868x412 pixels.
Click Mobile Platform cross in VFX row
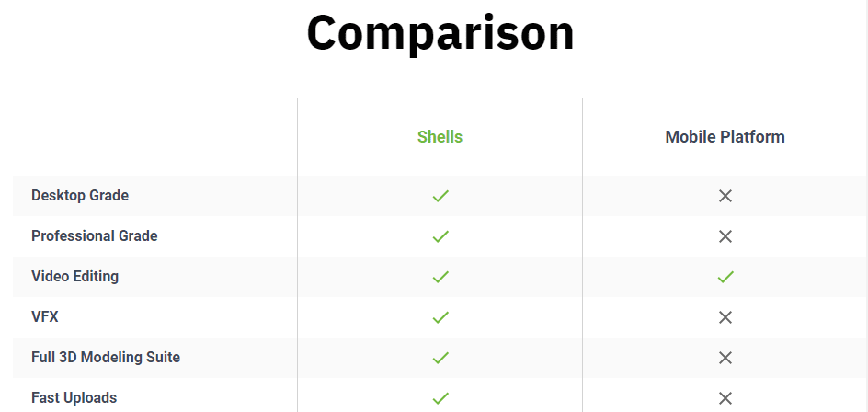[725, 317]
